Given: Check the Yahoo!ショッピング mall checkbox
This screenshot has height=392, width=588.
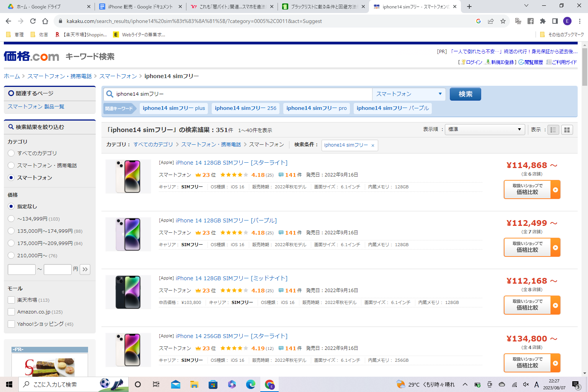Looking at the screenshot, I should tap(11, 324).
